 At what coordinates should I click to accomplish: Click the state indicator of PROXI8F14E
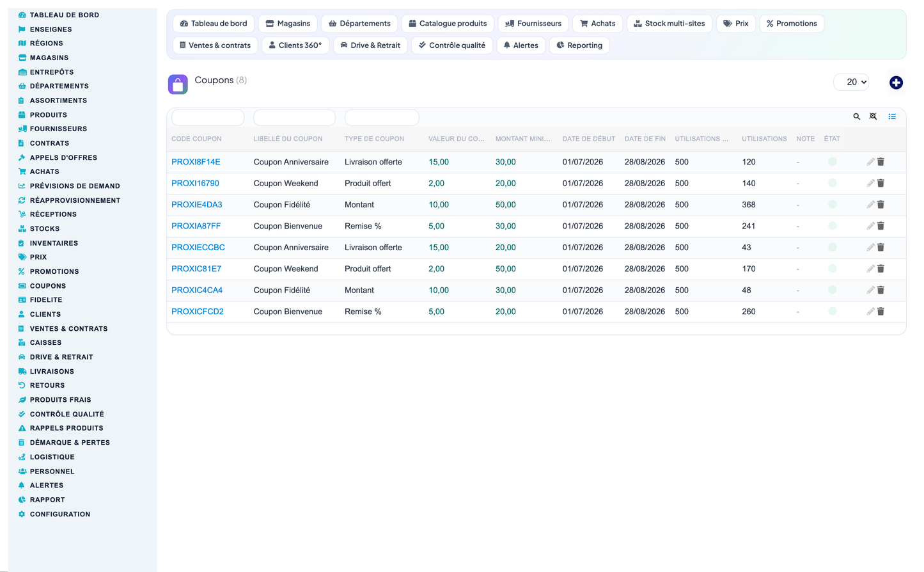pyautogui.click(x=832, y=162)
